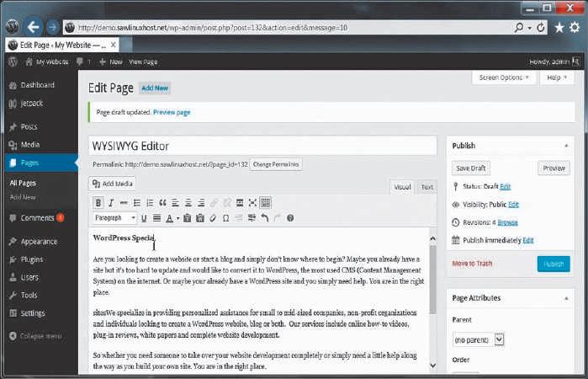Click Paste from Word icon
The width and height of the screenshot is (588, 379).
[x=200, y=218]
